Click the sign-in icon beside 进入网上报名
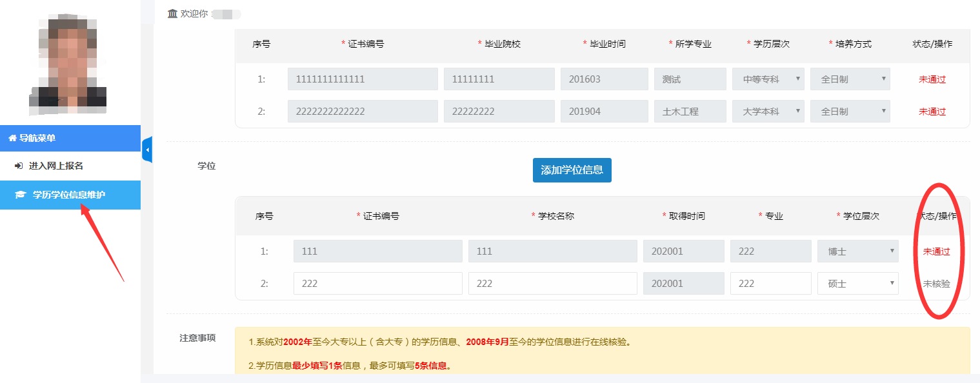 click(18, 166)
